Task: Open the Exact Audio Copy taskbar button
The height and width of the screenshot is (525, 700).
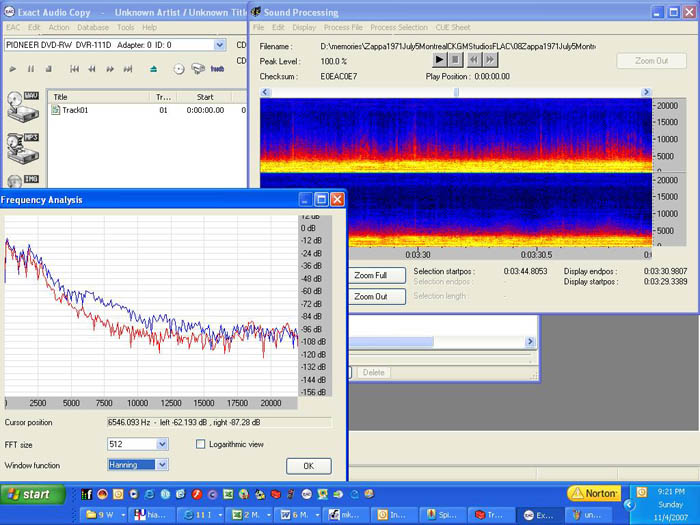Action: click(539, 515)
